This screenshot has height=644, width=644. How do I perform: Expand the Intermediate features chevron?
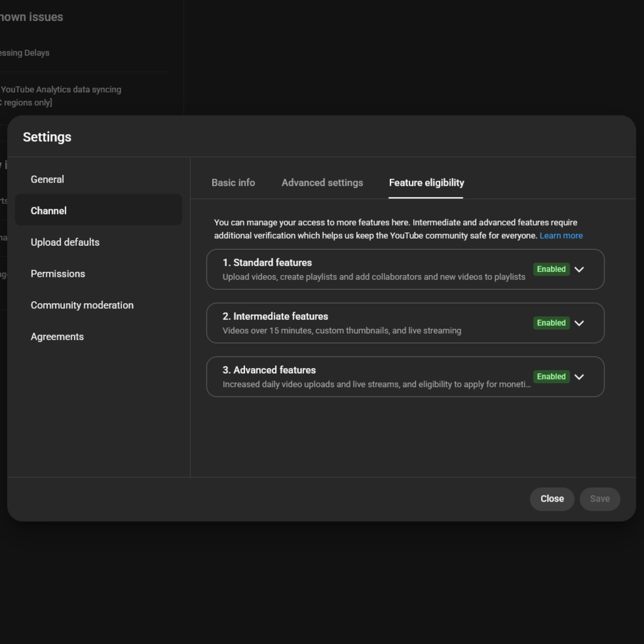point(579,323)
